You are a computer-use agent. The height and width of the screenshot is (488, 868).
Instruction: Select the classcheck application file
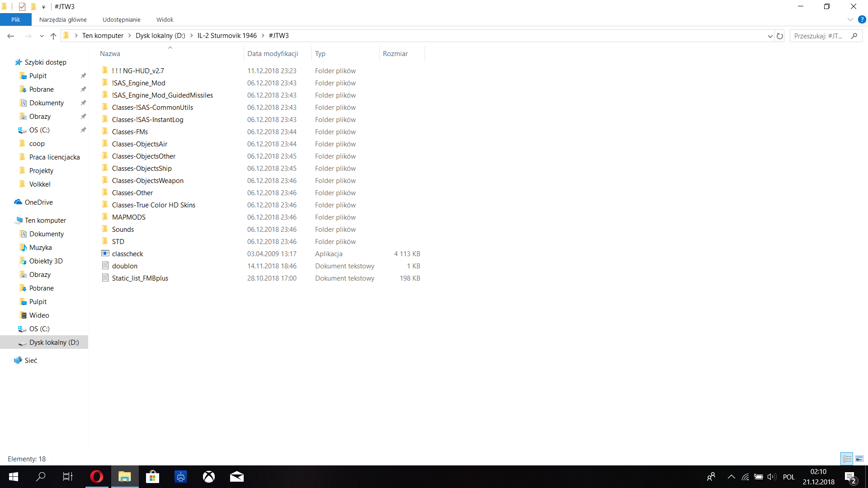127,254
